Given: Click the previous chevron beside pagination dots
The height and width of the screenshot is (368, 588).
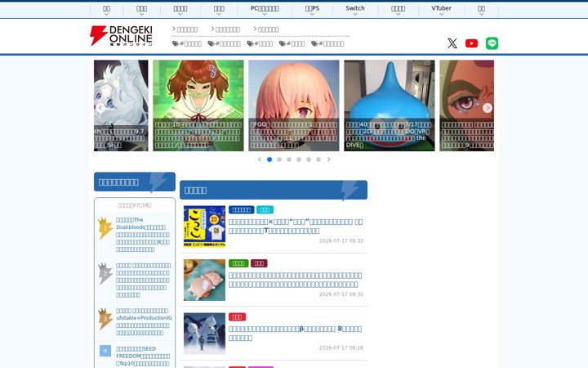Looking at the screenshot, I should (260, 159).
